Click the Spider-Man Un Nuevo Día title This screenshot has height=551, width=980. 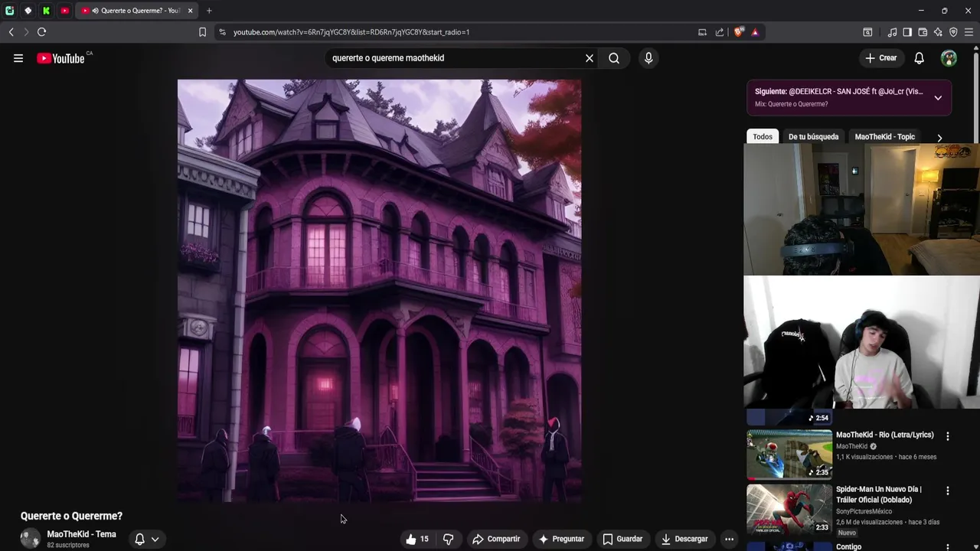pos(879,494)
